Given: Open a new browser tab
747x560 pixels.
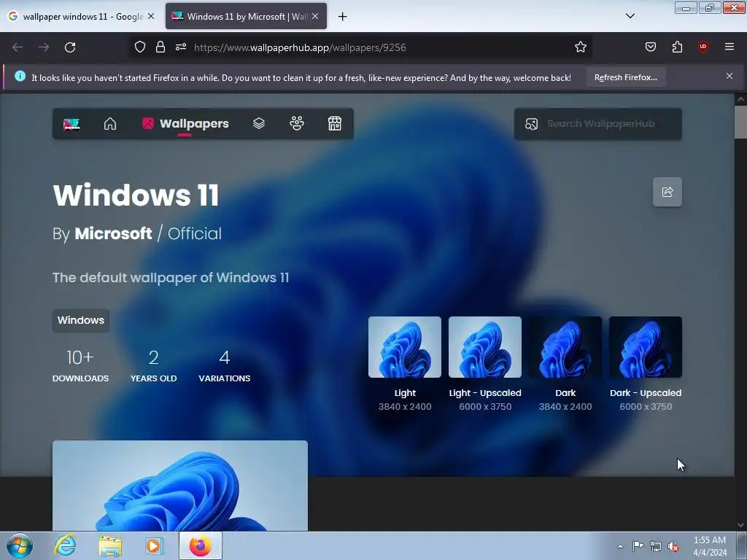Looking at the screenshot, I should [343, 17].
